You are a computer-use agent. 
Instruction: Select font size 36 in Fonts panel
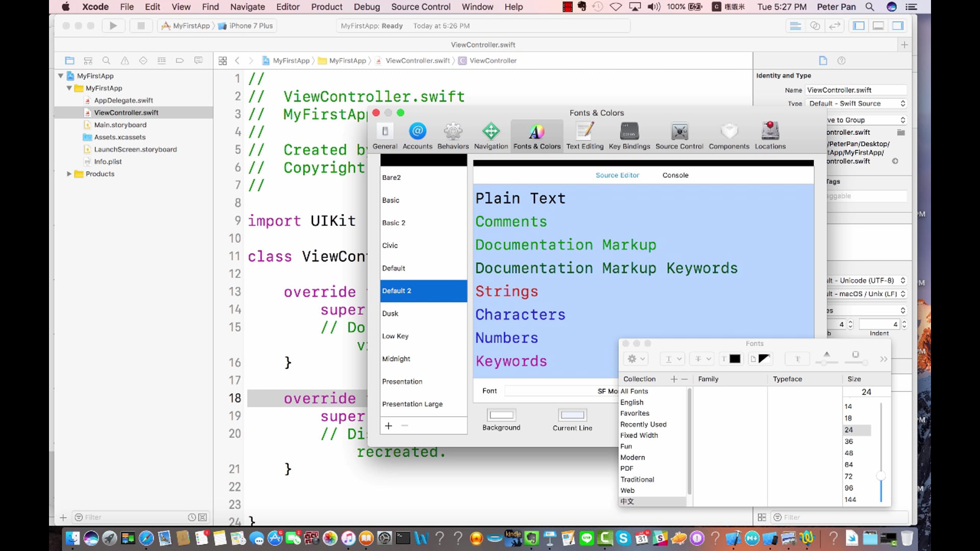click(x=848, y=441)
